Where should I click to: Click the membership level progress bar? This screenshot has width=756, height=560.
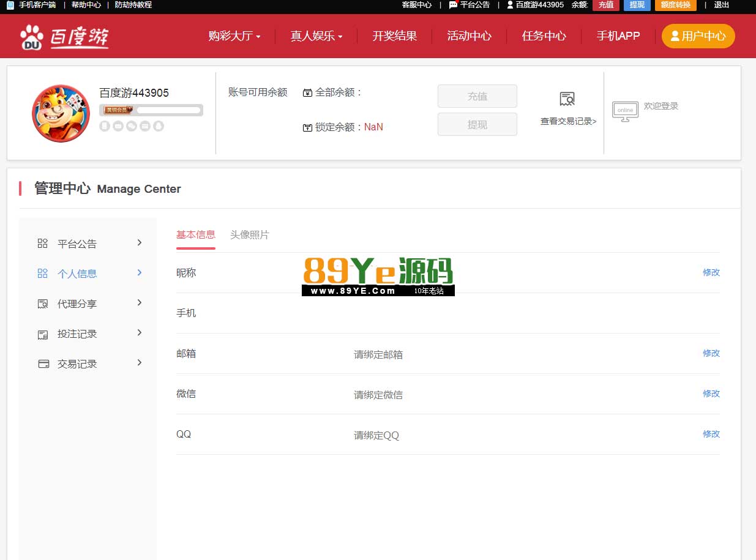tap(169, 110)
